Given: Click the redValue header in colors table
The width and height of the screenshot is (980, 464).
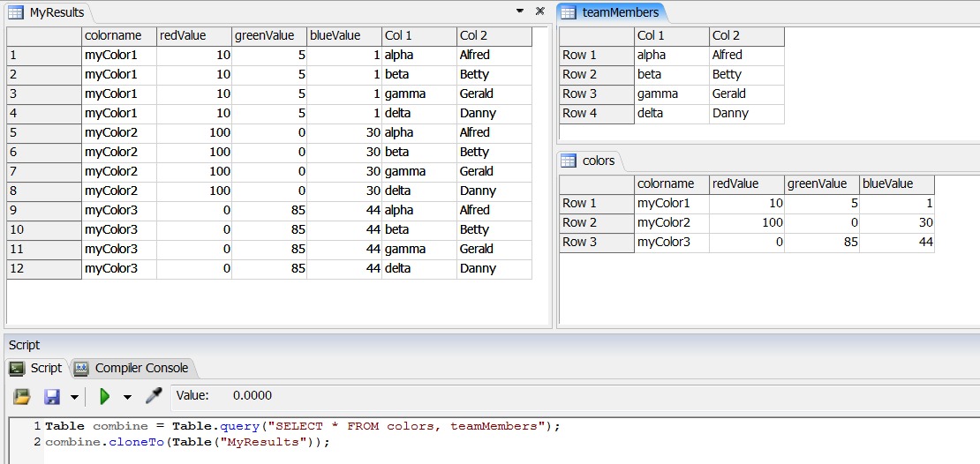Looking at the screenshot, I should 747,184.
